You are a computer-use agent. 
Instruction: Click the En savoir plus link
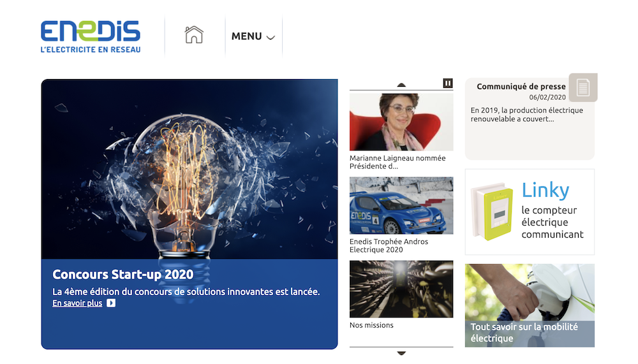pos(77,303)
